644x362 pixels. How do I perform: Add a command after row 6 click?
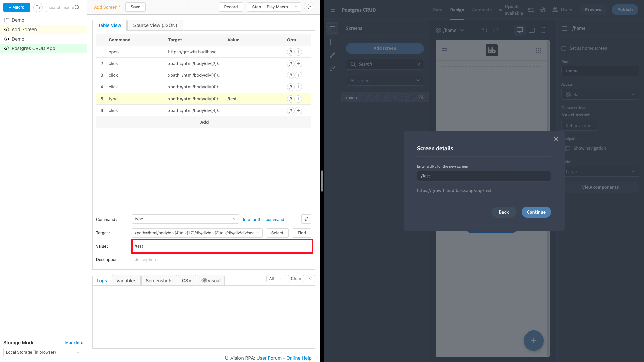pyautogui.click(x=298, y=111)
